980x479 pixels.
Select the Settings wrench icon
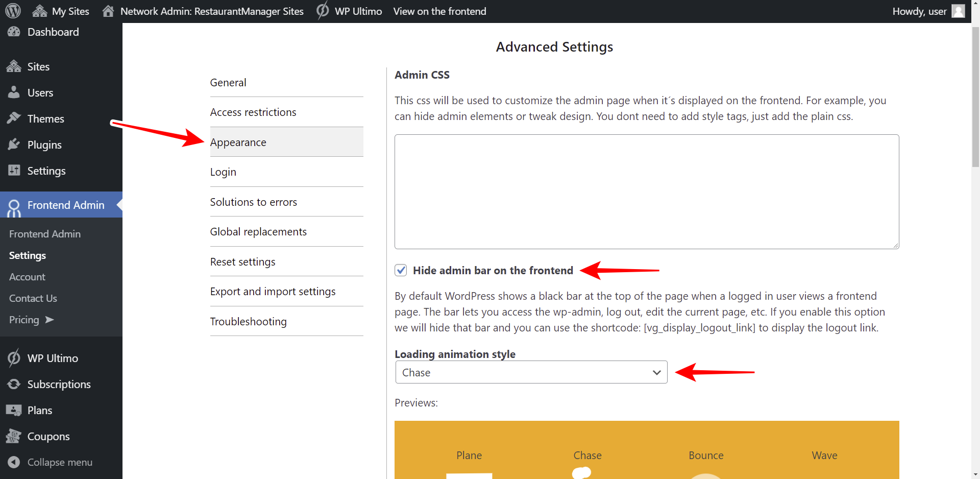pos(14,171)
